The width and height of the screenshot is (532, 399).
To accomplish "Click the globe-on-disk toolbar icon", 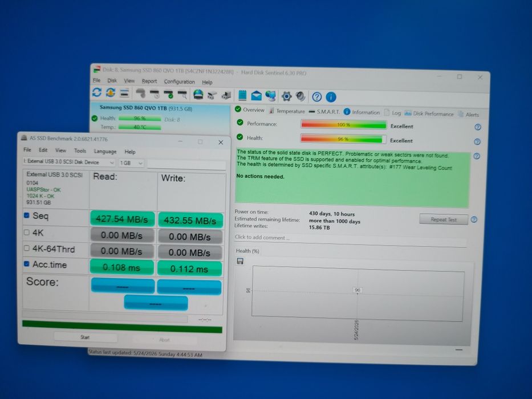I will pyautogui.click(x=198, y=95).
